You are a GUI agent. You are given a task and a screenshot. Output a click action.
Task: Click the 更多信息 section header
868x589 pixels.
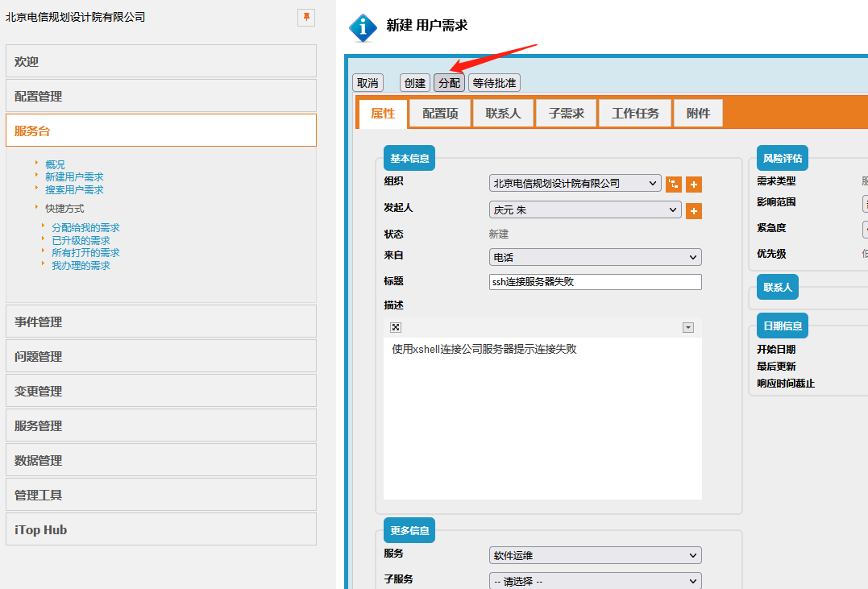click(x=409, y=530)
